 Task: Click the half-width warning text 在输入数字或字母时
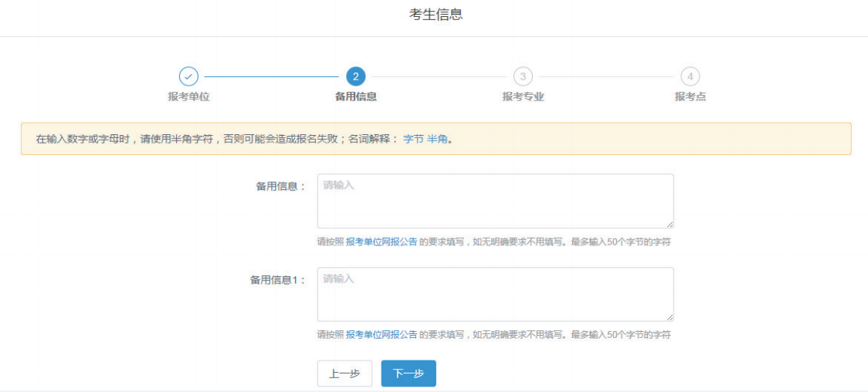(83, 139)
